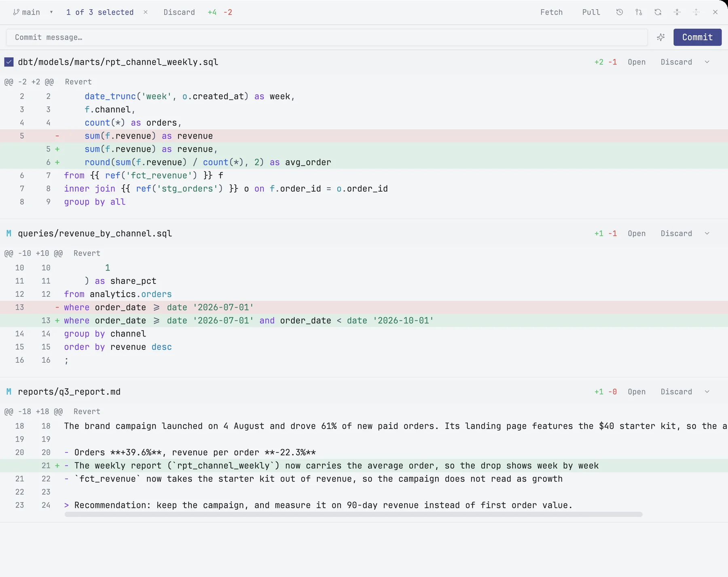Focus the Commit message input
Viewport: 728px width, 577px height.
327,37
